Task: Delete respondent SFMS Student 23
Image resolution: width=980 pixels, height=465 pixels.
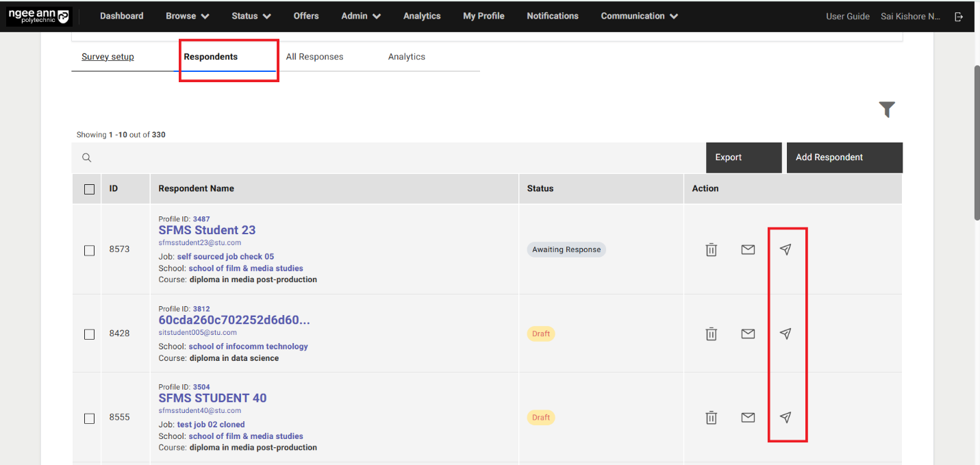Action: pyautogui.click(x=711, y=250)
